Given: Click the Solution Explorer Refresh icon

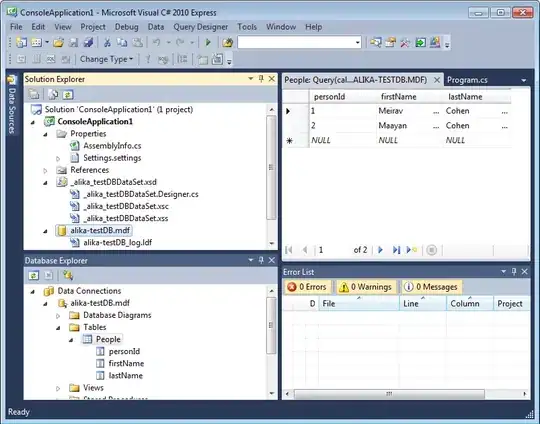Looking at the screenshot, I should point(68,94).
